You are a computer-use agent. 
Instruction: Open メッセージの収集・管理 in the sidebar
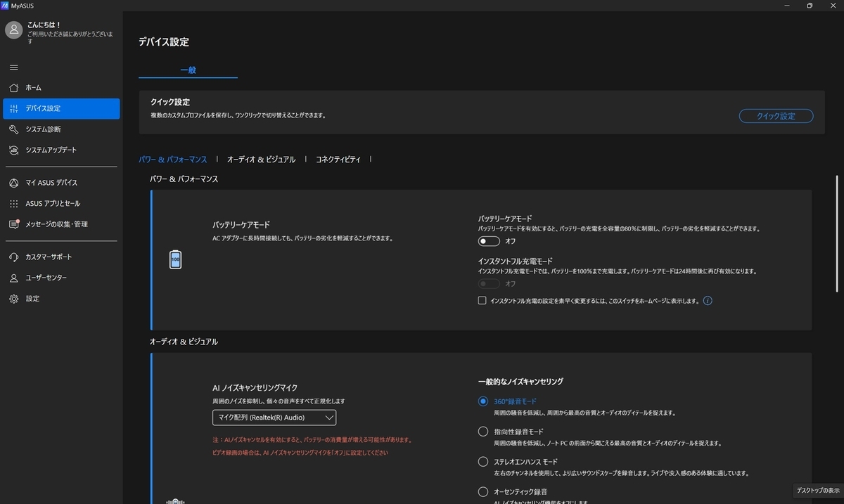point(61,224)
